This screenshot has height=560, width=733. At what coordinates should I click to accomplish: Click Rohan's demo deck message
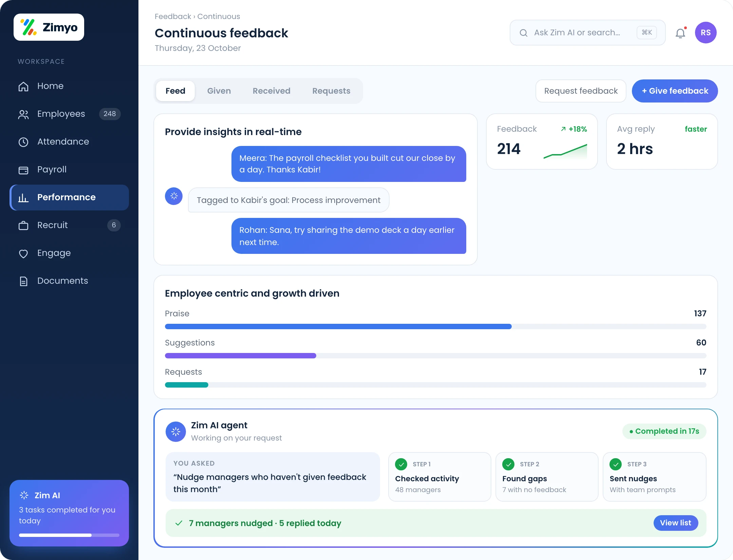coord(349,236)
